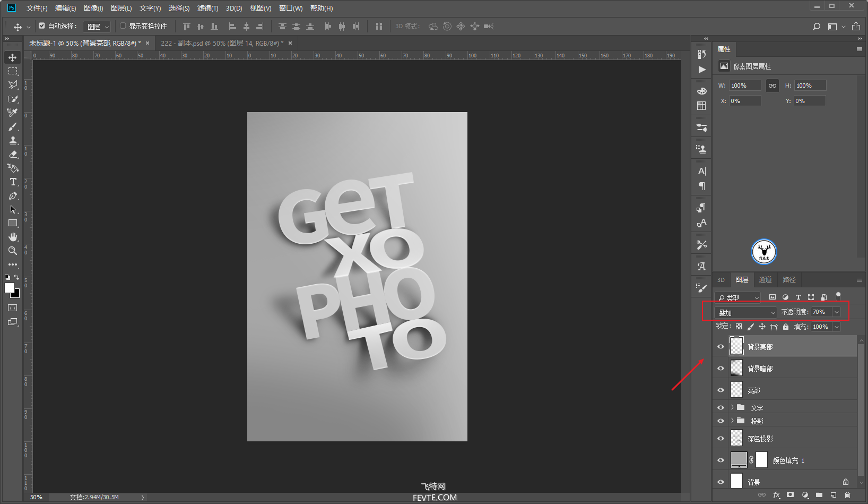Hide the 深色投影 layer
The image size is (868, 504).
(x=721, y=439)
